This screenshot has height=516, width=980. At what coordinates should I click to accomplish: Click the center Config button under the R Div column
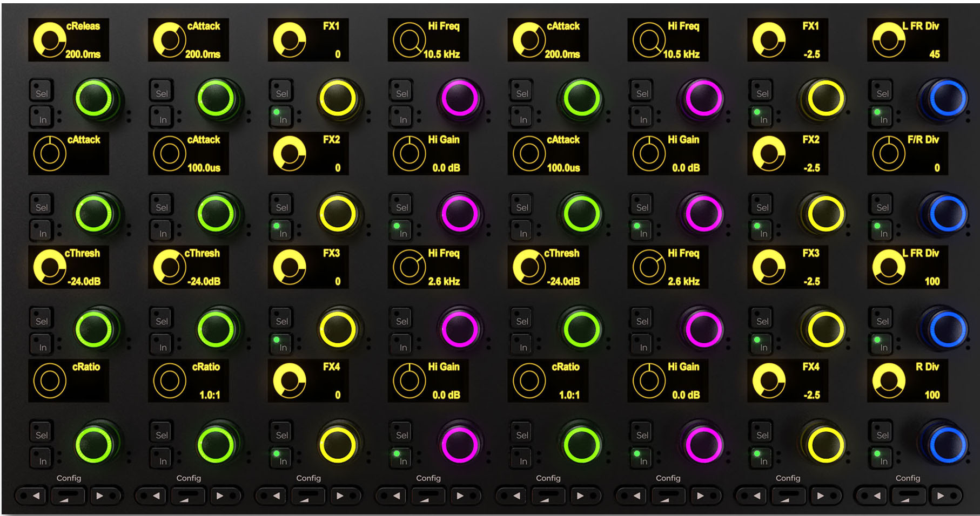point(908,495)
